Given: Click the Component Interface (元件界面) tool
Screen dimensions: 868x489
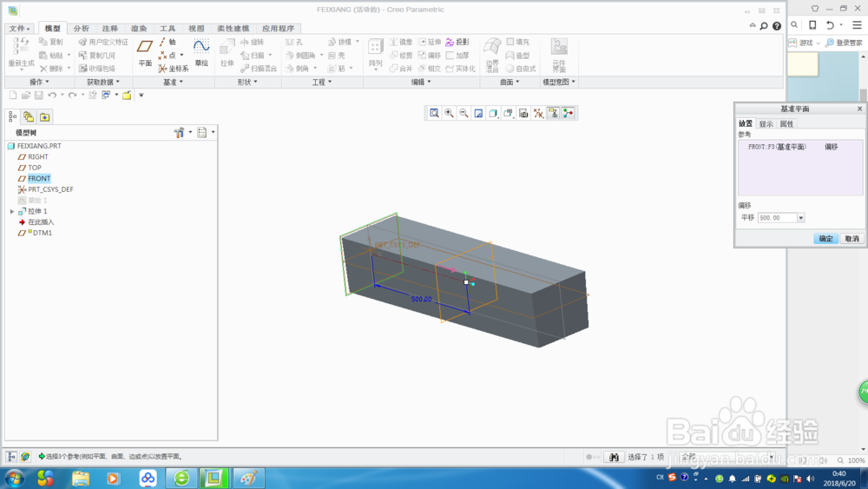Looking at the screenshot, I should tap(559, 56).
